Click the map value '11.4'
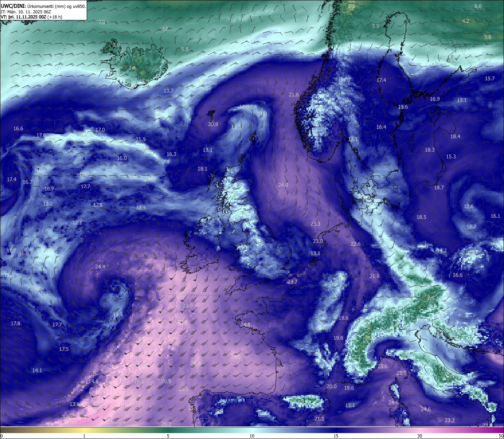 coord(118,315)
